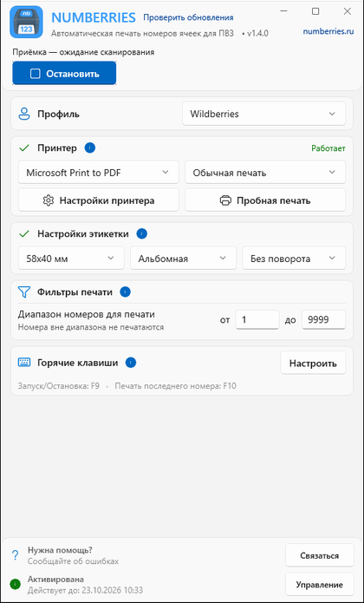The image size is (364, 603).
Task: Click green checkmark next to Настройки этикетки
Action: pos(23,233)
